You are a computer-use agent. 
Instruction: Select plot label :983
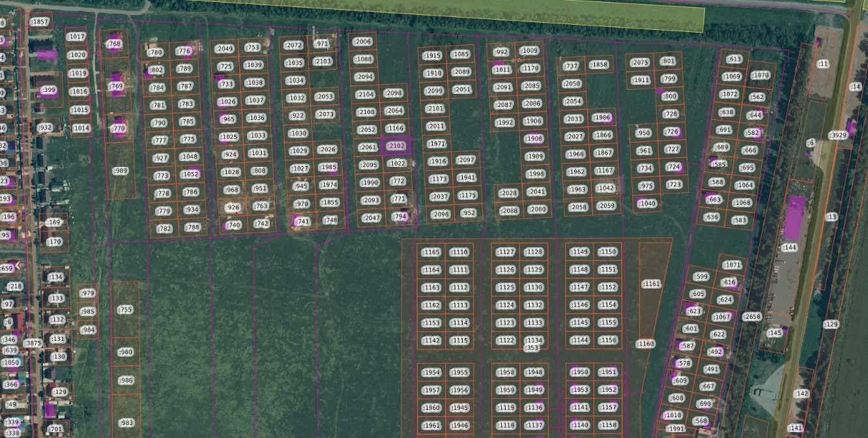pyautogui.click(x=126, y=423)
